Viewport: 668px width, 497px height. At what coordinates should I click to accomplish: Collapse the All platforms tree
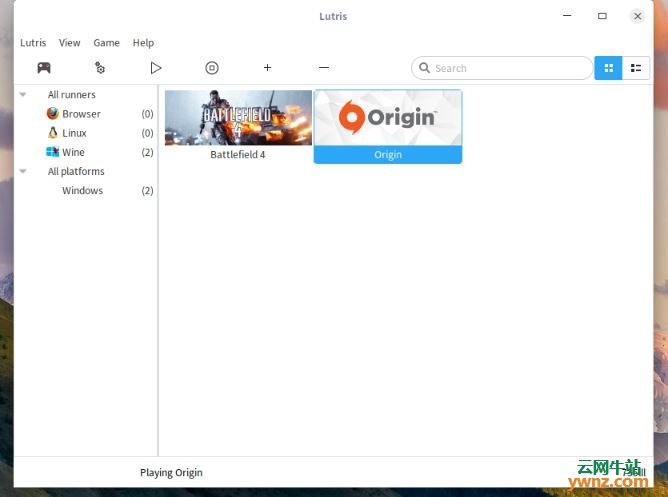pos(23,171)
